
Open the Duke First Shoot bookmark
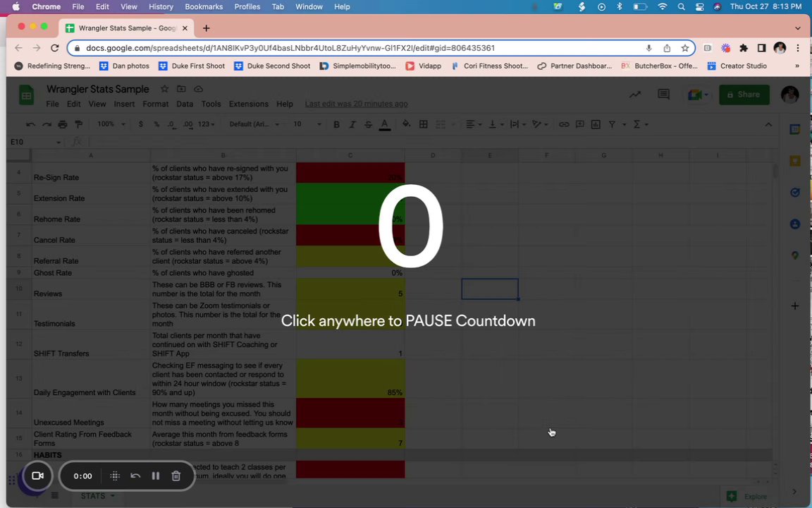pos(192,66)
